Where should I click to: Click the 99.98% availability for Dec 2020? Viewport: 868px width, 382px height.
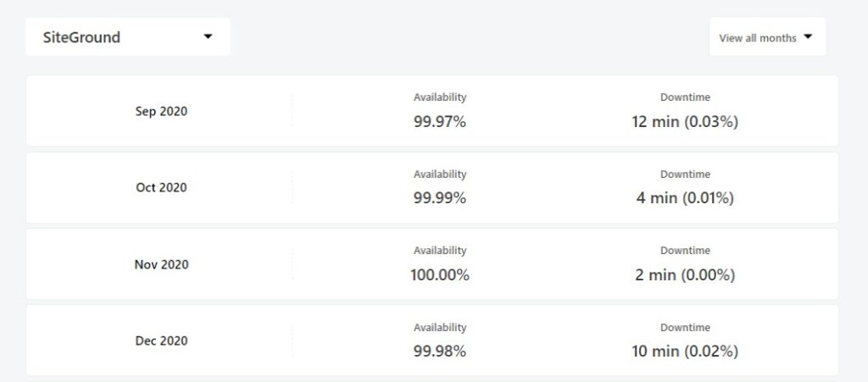tap(440, 351)
